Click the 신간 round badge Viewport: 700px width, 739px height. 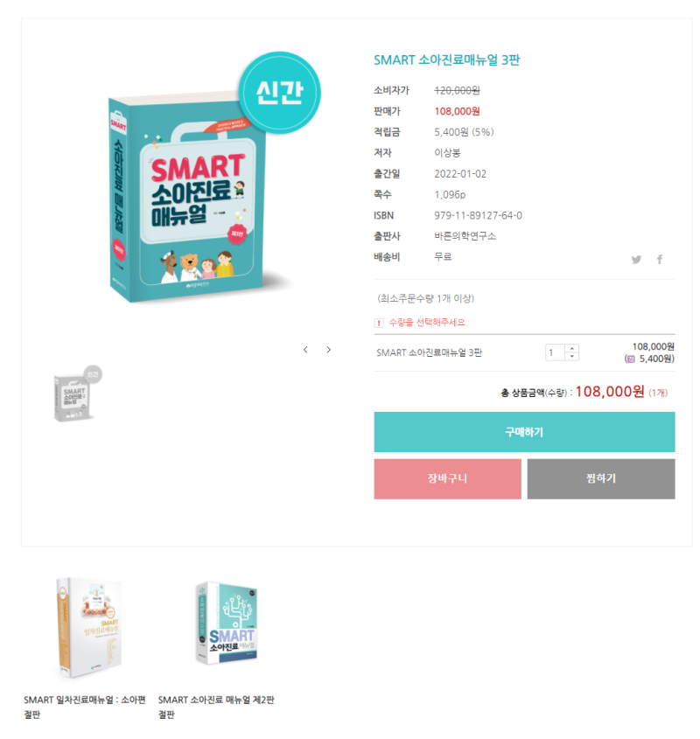pos(279,93)
